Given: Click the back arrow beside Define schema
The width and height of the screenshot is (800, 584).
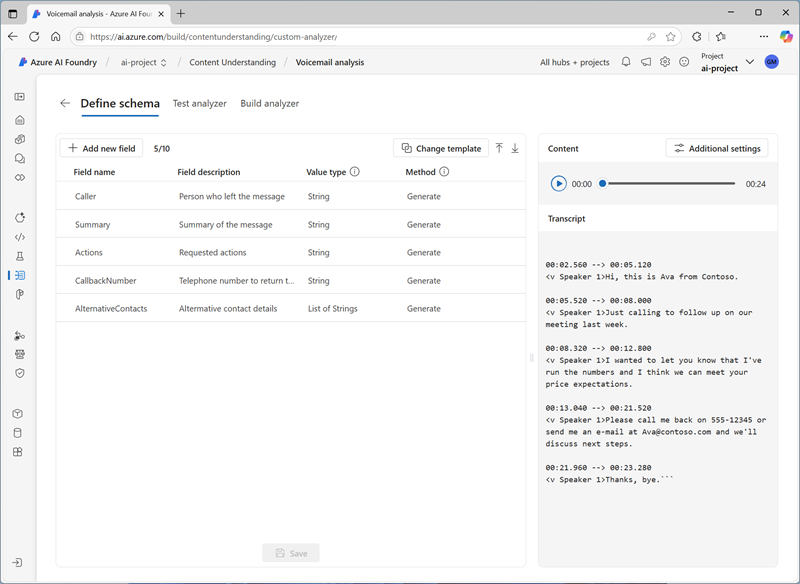Looking at the screenshot, I should (x=65, y=104).
